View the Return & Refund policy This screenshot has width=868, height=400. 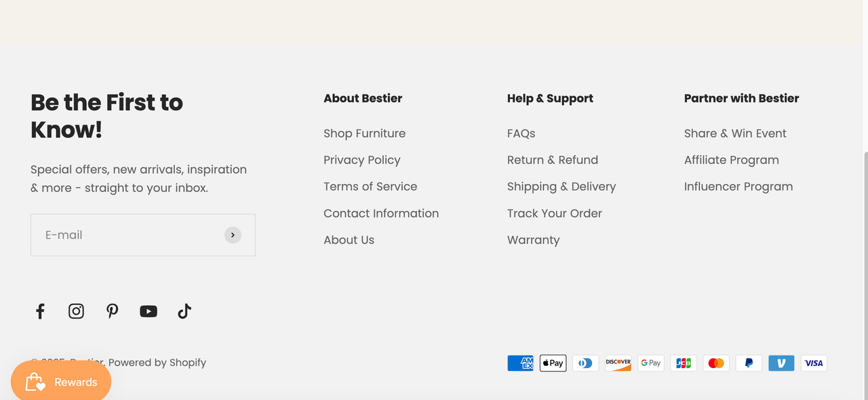(552, 160)
